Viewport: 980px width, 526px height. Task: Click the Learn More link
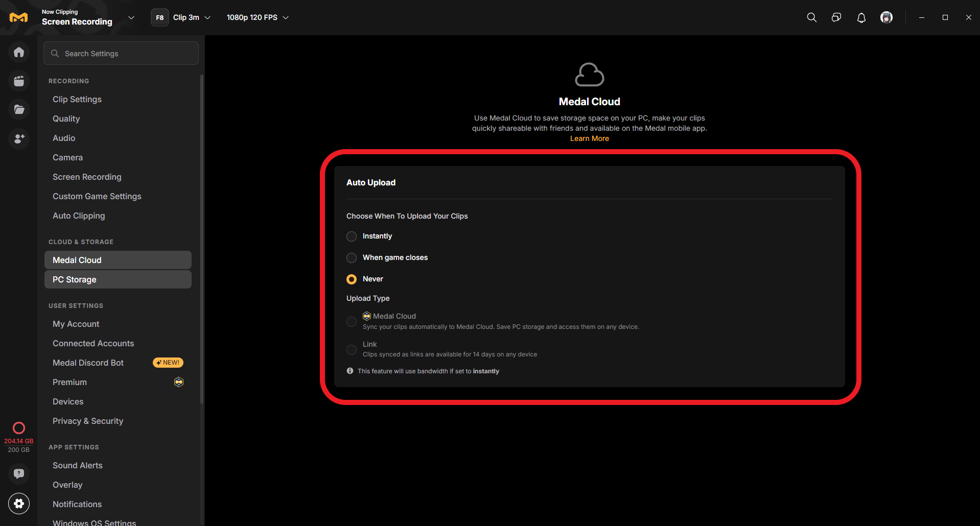point(589,138)
